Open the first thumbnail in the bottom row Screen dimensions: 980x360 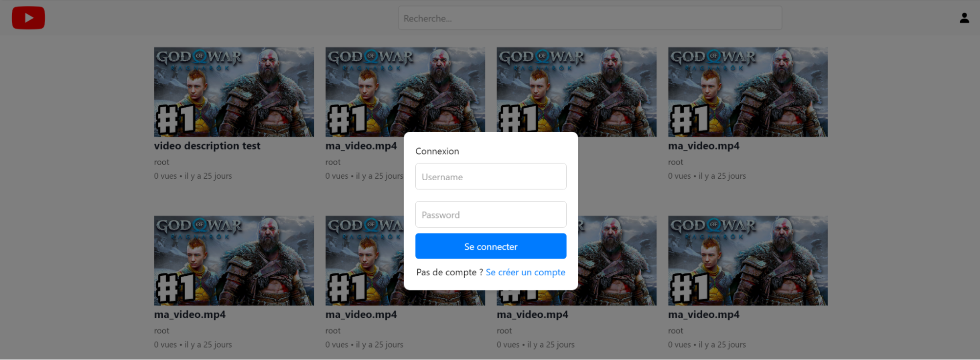(x=233, y=261)
